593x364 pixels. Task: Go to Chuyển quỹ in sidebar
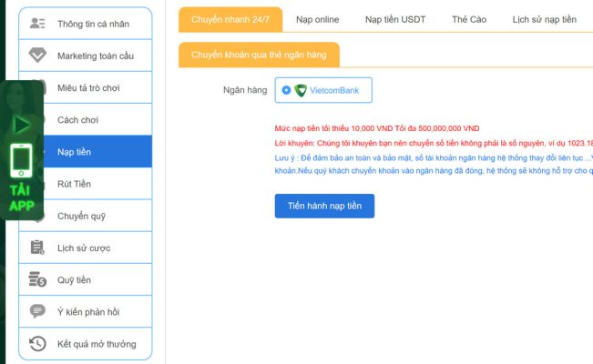pos(86,216)
